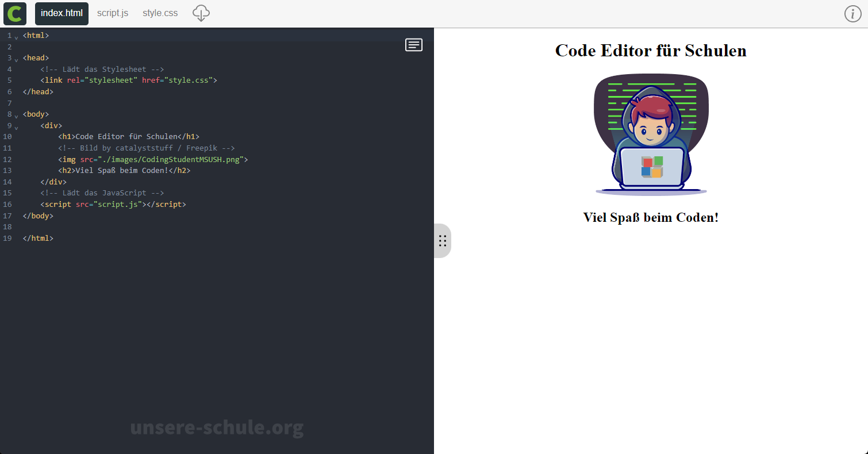
Task: Open the style.css tab
Action: pyautogui.click(x=160, y=13)
